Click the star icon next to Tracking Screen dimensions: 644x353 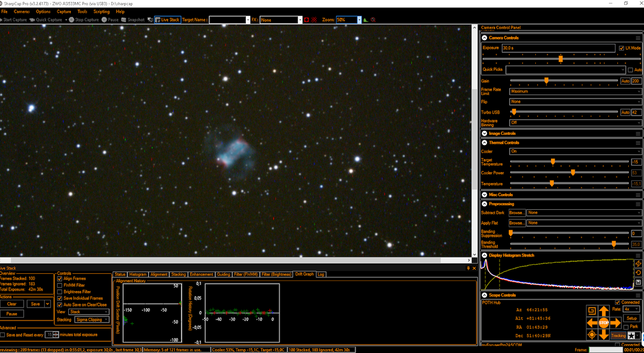(632, 336)
